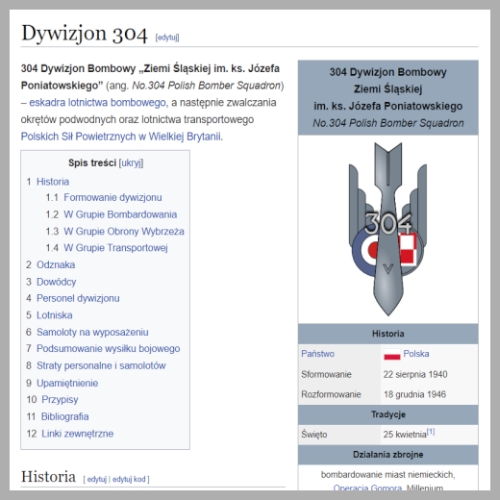Click edytuj kod beside Historia heading
The width and height of the screenshot is (500, 500).
coord(129,479)
